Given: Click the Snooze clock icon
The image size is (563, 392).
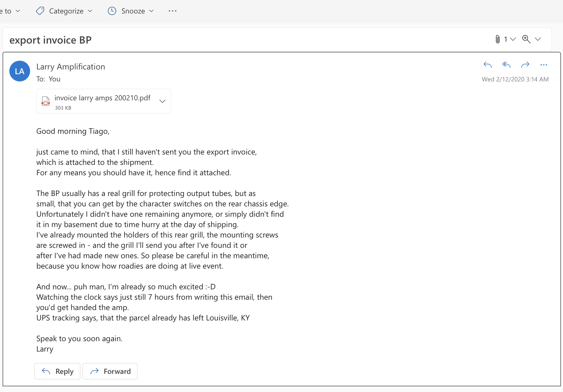Looking at the screenshot, I should [112, 11].
